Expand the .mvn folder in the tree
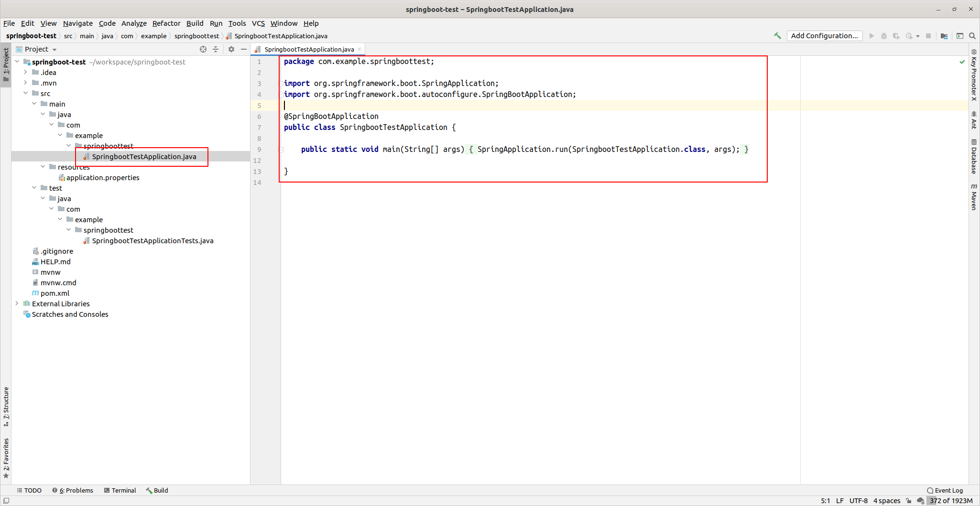This screenshot has height=506, width=980. coord(26,83)
